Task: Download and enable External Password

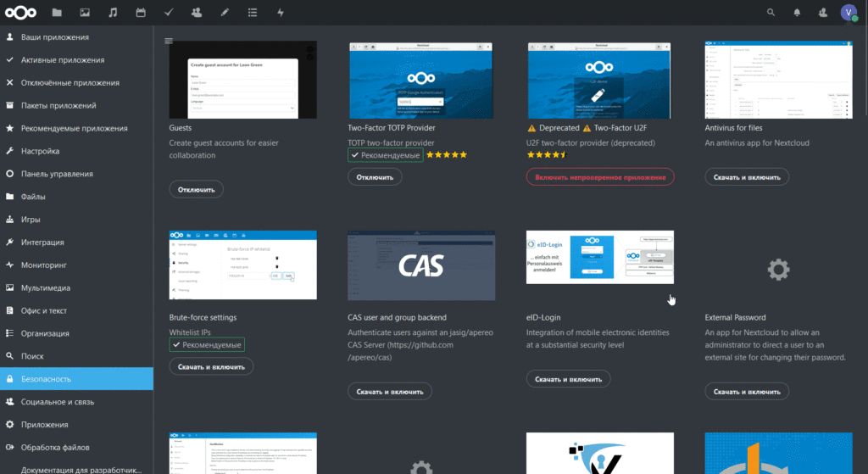Action: [x=747, y=392]
